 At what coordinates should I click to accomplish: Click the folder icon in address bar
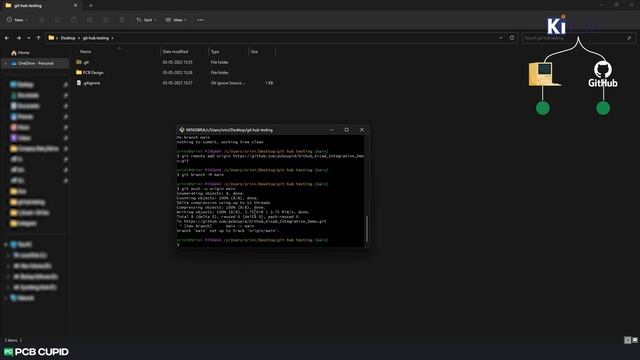tap(51, 38)
